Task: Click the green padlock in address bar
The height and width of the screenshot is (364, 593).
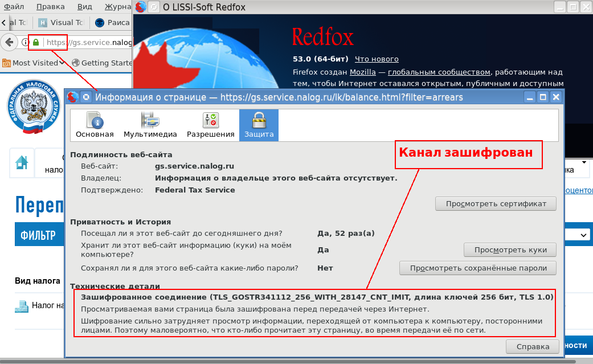Action: 36,42
